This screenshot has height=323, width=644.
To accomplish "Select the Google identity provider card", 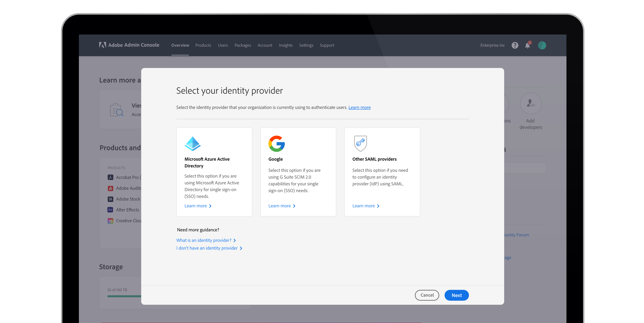I will pos(298,172).
